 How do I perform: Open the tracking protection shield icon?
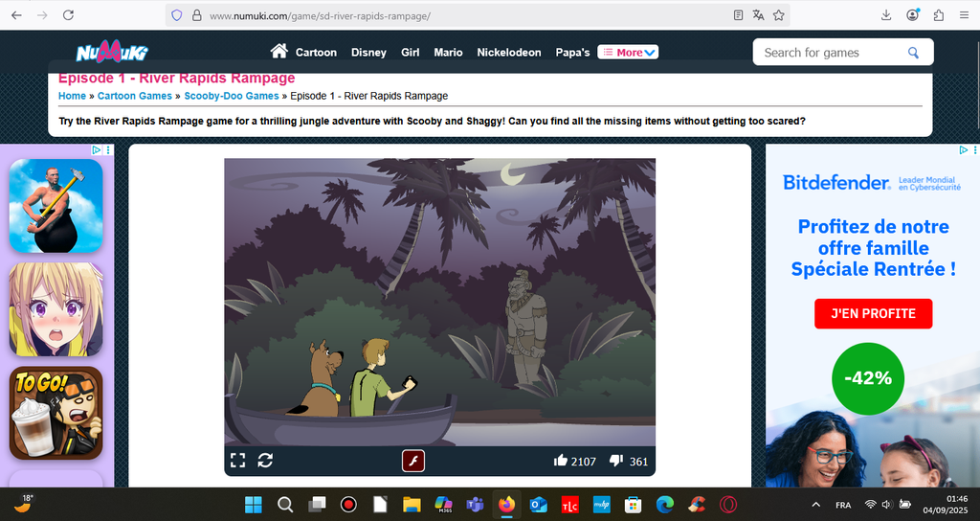point(177,15)
